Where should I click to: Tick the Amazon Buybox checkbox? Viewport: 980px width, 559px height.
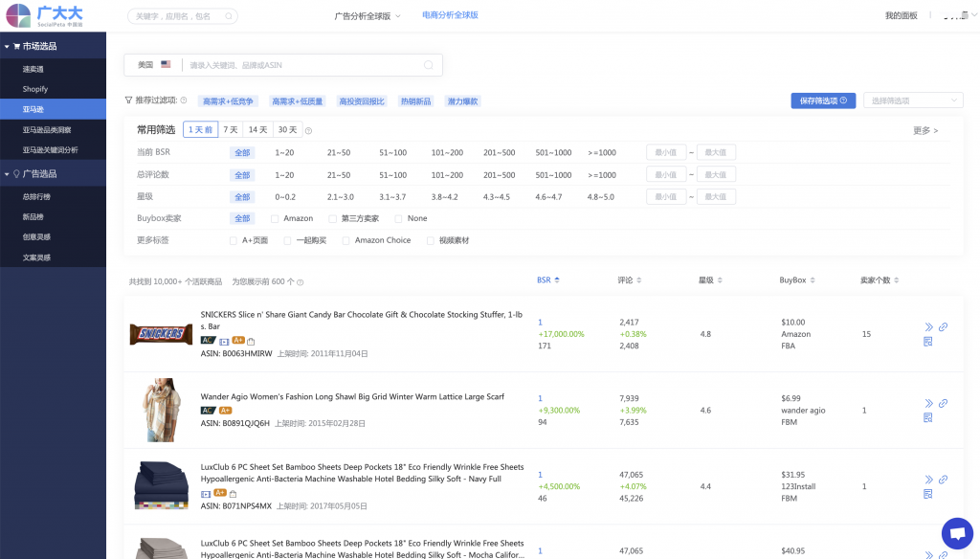click(x=275, y=219)
